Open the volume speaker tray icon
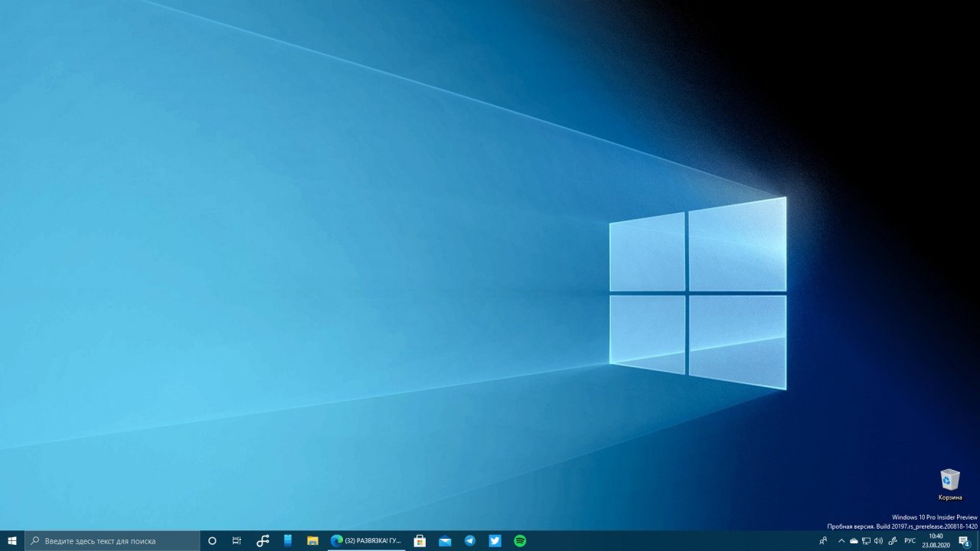Image resolution: width=980 pixels, height=551 pixels. click(878, 541)
